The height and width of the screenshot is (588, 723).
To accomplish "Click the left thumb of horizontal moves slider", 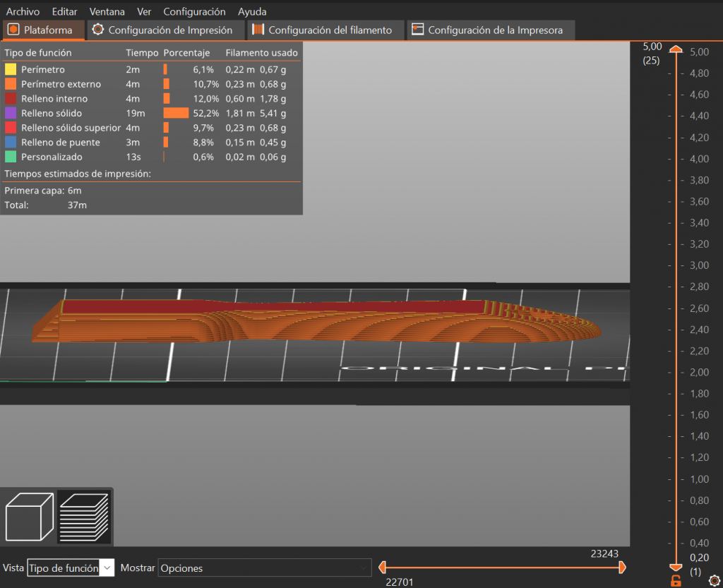I will 382,567.
